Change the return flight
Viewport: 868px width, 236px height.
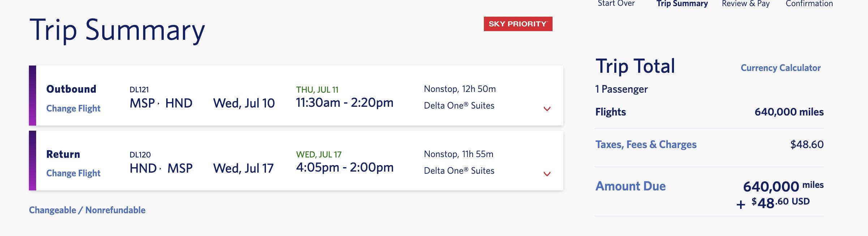click(74, 173)
